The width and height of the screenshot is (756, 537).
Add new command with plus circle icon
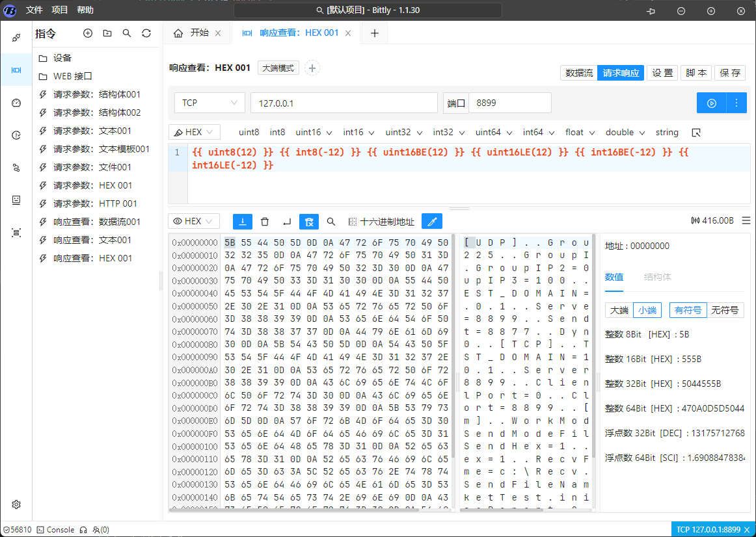(x=88, y=33)
